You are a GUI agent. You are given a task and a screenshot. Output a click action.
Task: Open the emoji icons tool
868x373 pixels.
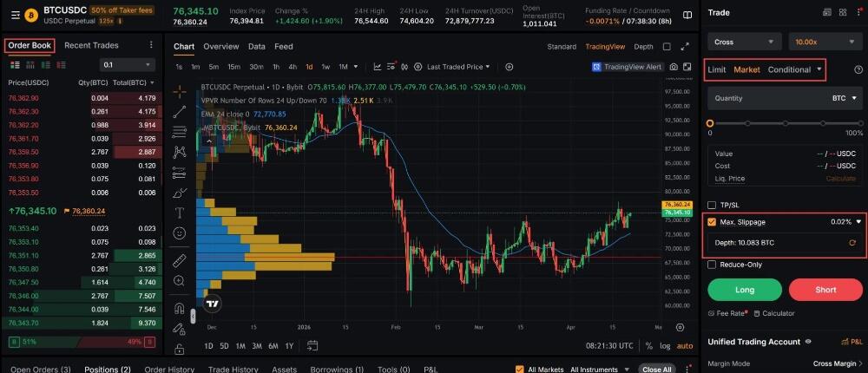(180, 233)
